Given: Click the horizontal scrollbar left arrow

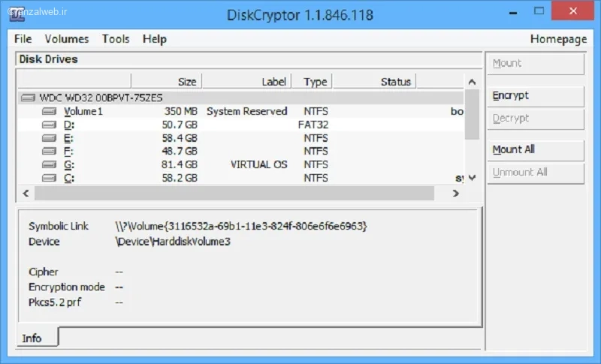Looking at the screenshot, I should coord(26,194).
